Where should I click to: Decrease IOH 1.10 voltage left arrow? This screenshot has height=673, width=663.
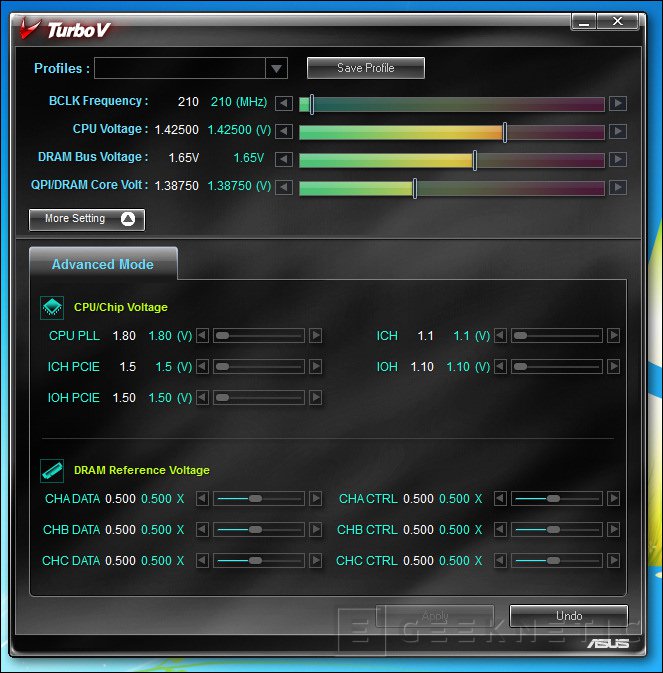pyautogui.click(x=500, y=367)
